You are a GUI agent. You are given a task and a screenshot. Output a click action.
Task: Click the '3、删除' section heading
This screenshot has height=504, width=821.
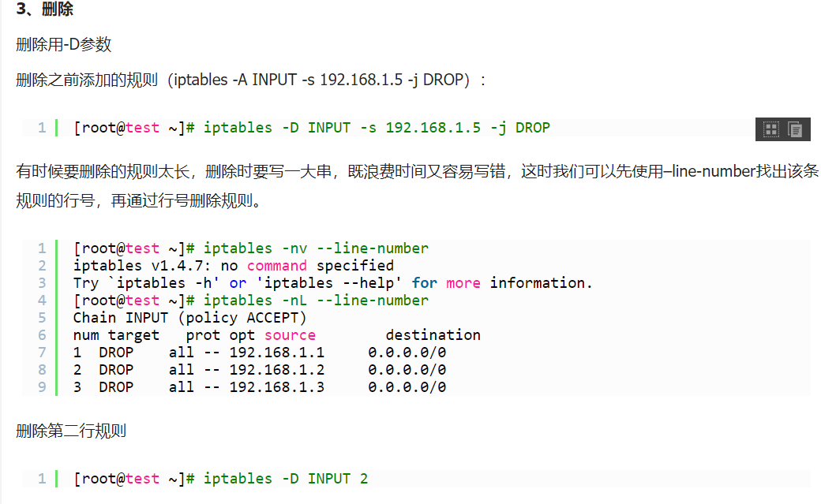coord(45,10)
